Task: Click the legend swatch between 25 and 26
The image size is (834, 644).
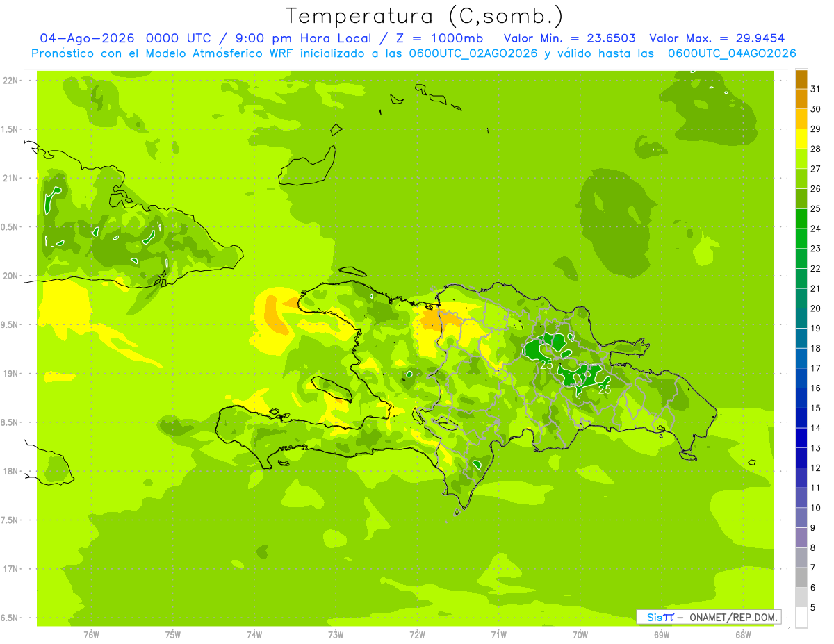Action: (801, 199)
